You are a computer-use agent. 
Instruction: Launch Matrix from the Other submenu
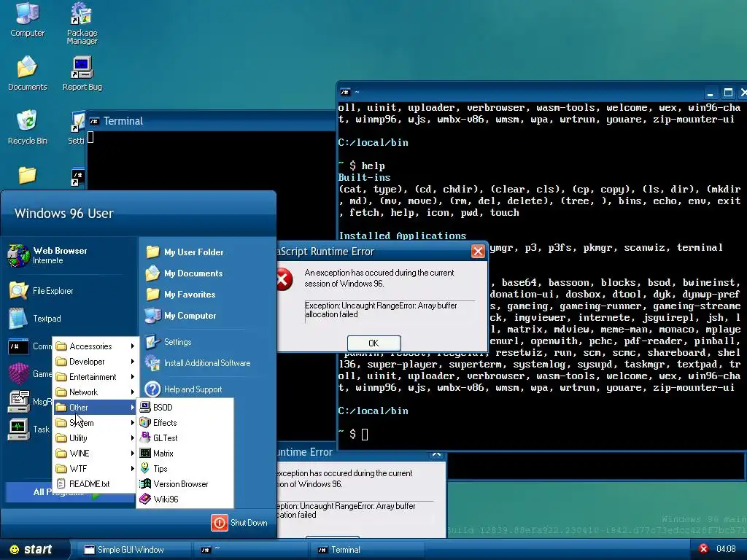pos(185,454)
